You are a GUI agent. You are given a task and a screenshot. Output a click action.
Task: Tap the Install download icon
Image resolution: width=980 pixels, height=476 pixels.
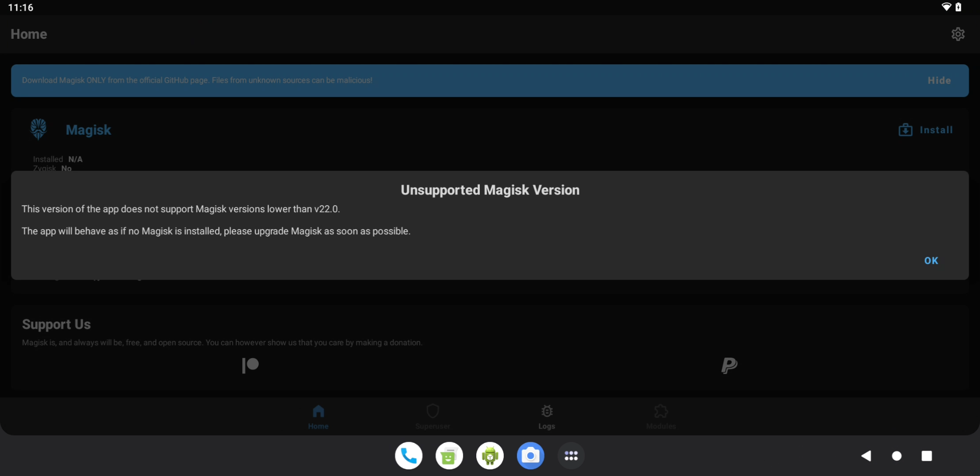pos(905,130)
